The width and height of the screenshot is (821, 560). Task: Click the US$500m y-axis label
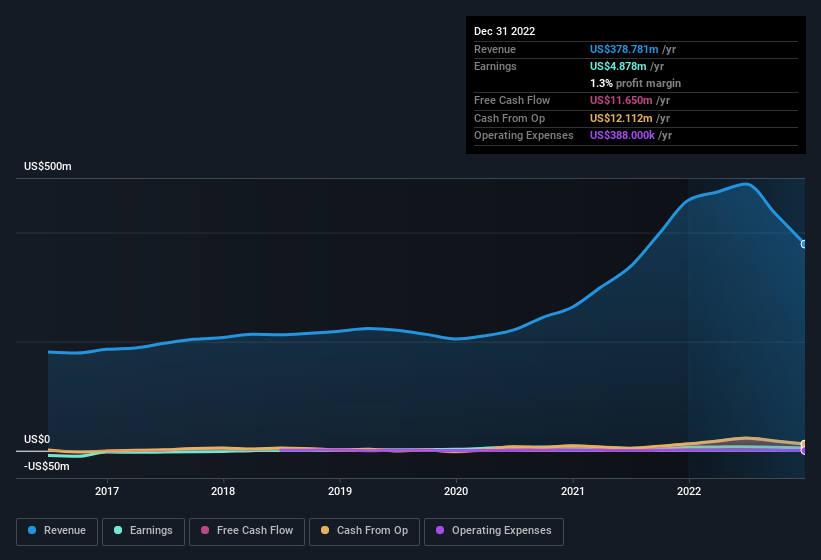coord(48,166)
